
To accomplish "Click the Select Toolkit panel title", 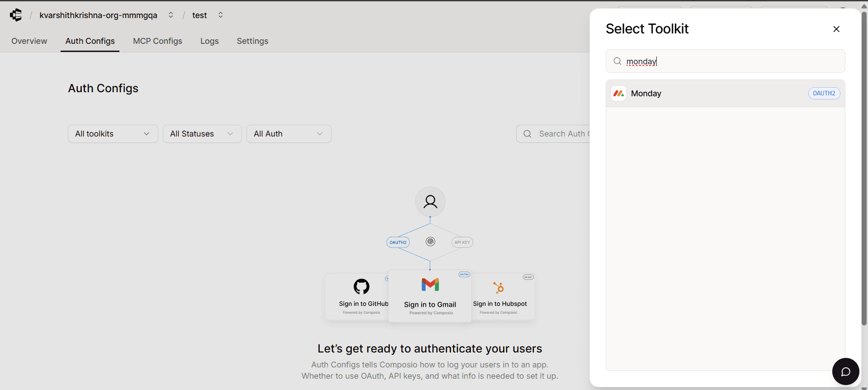I will [x=647, y=29].
